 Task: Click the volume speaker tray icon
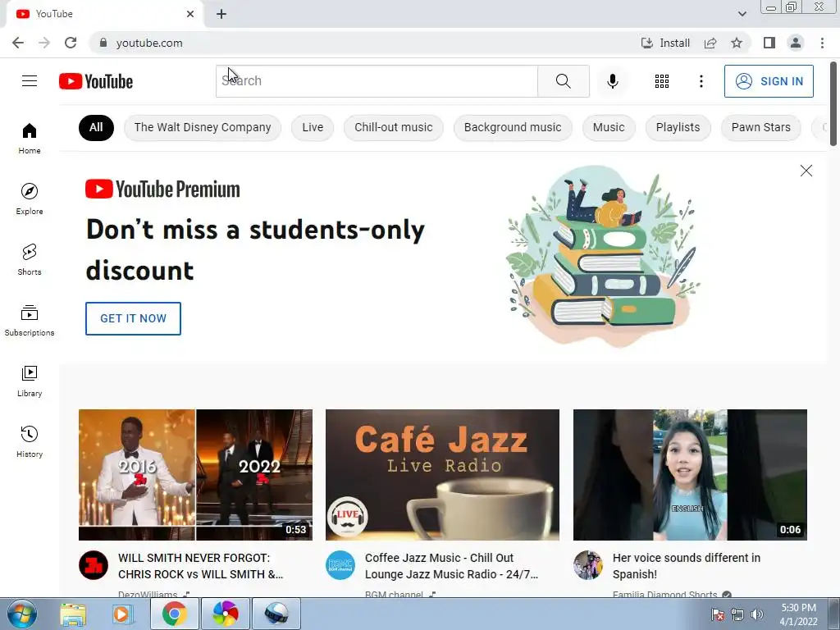coord(756,614)
